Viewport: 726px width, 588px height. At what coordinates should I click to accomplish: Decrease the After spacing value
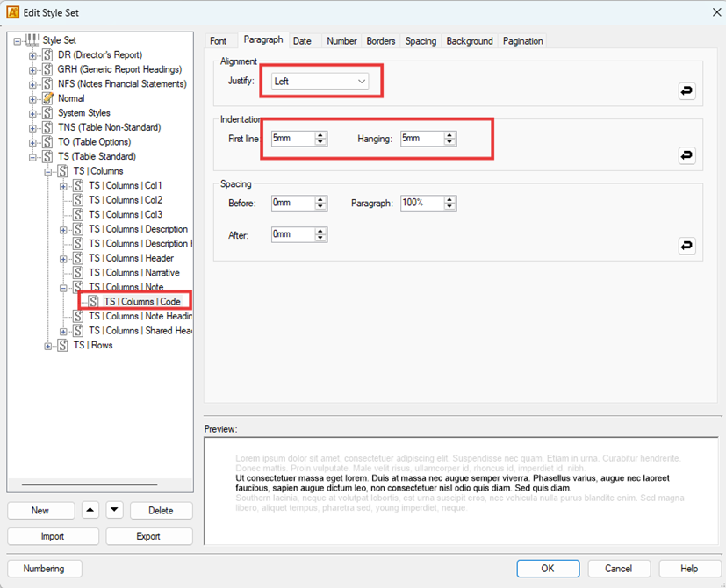click(320, 238)
